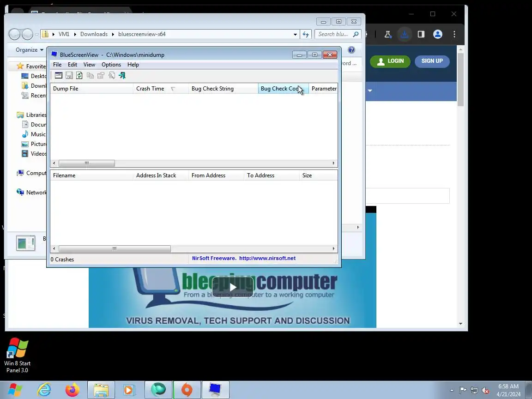Click the lower pane scroll left arrow

[54, 249]
